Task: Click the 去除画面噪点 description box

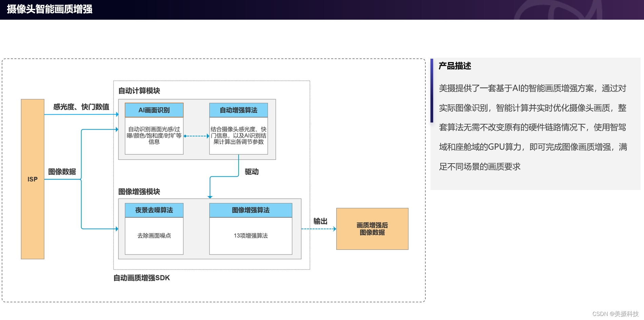Action: tap(154, 236)
